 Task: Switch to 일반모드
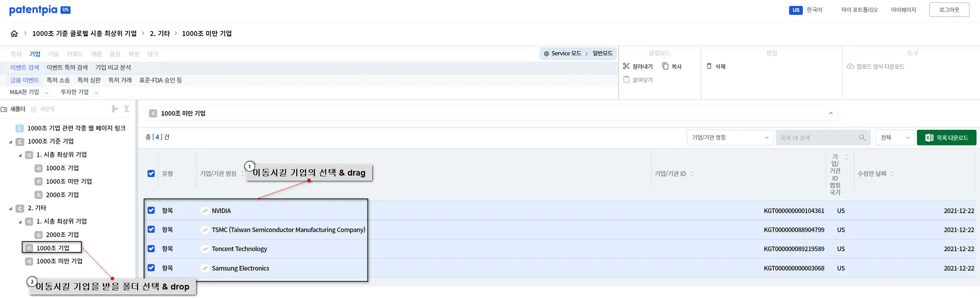pos(602,53)
